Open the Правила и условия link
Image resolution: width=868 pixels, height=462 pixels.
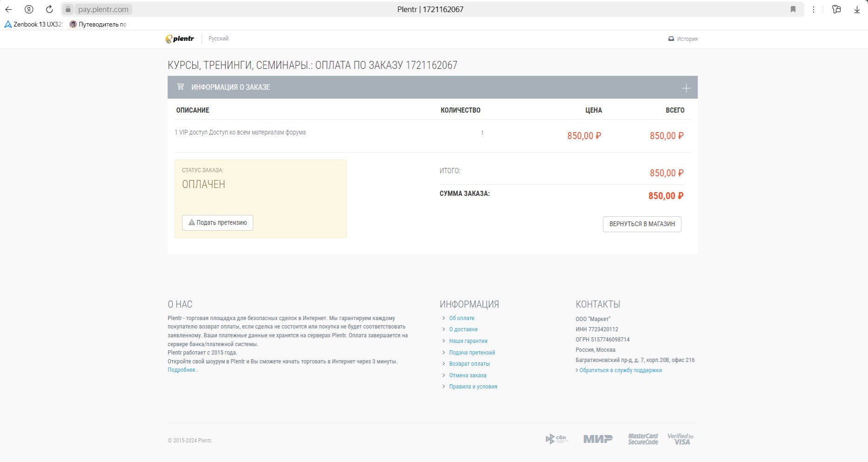click(473, 387)
